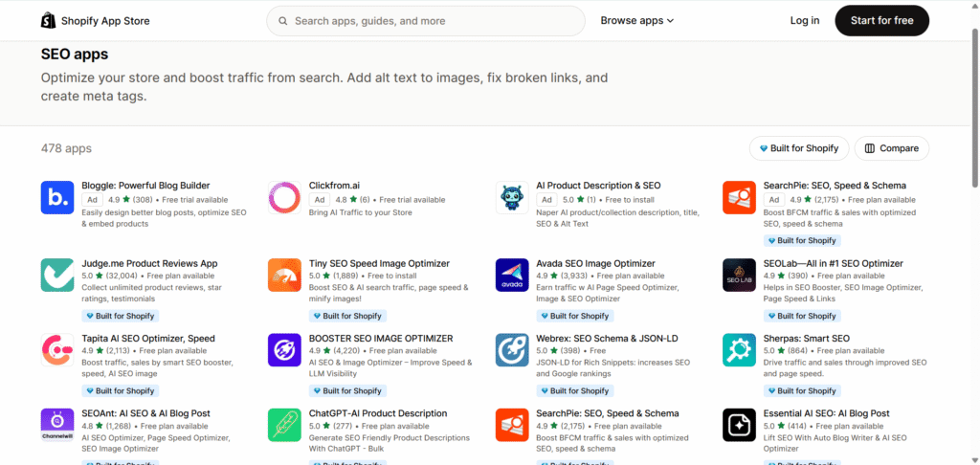Open the Tapita AI SEO Optimizer title link

click(x=147, y=339)
